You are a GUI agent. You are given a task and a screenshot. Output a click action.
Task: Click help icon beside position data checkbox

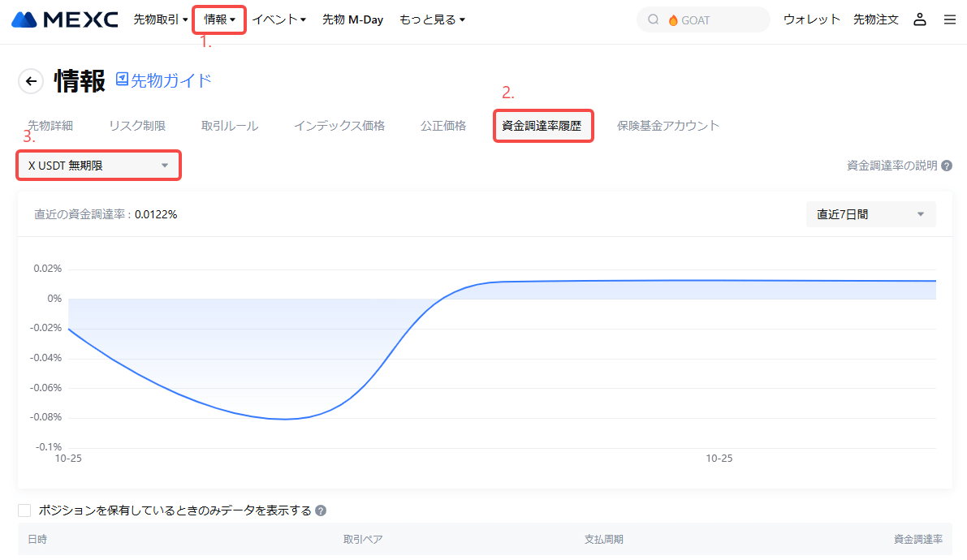[x=321, y=511]
